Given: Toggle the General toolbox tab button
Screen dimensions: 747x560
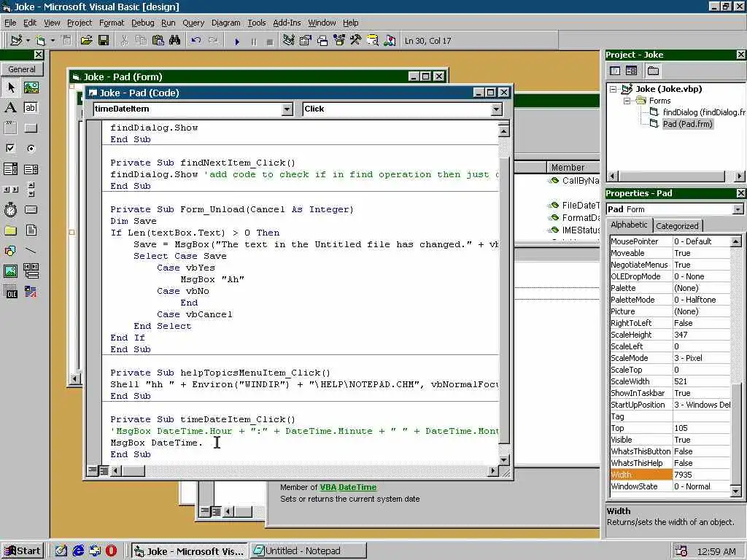Looking at the screenshot, I should click(x=22, y=69).
